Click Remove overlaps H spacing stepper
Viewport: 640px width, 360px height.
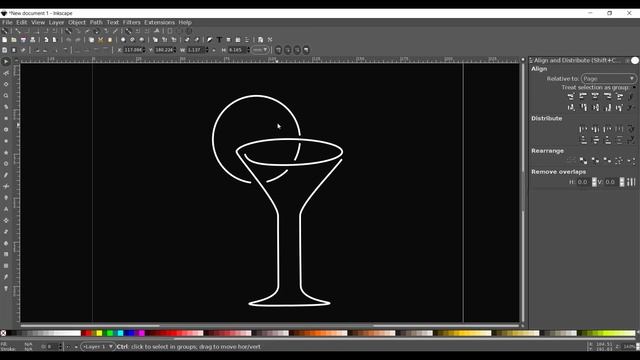pyautogui.click(x=594, y=182)
